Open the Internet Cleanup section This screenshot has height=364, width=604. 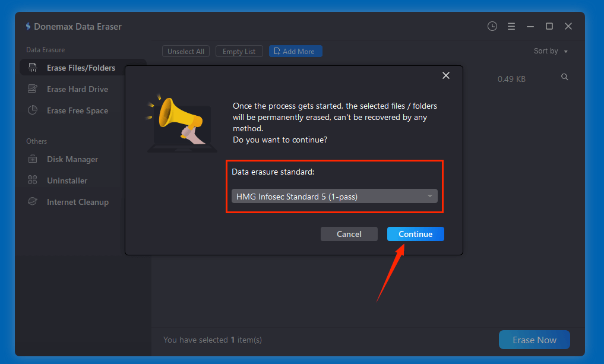coord(77,202)
